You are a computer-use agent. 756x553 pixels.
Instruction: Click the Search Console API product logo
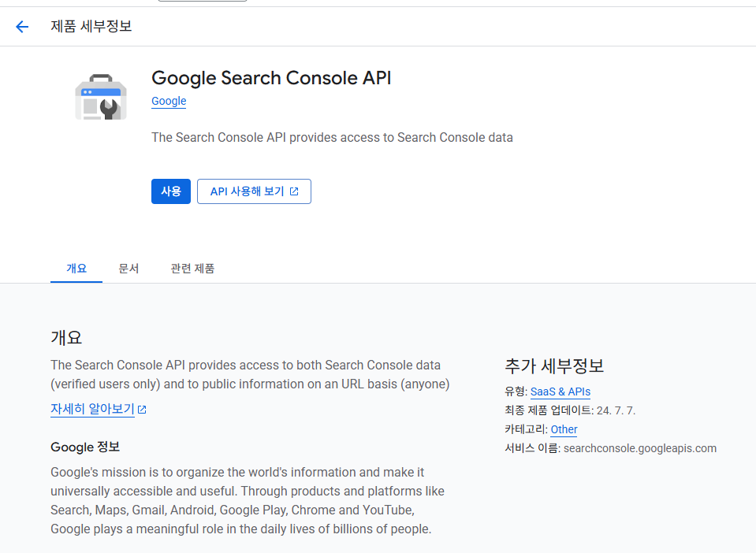point(101,97)
